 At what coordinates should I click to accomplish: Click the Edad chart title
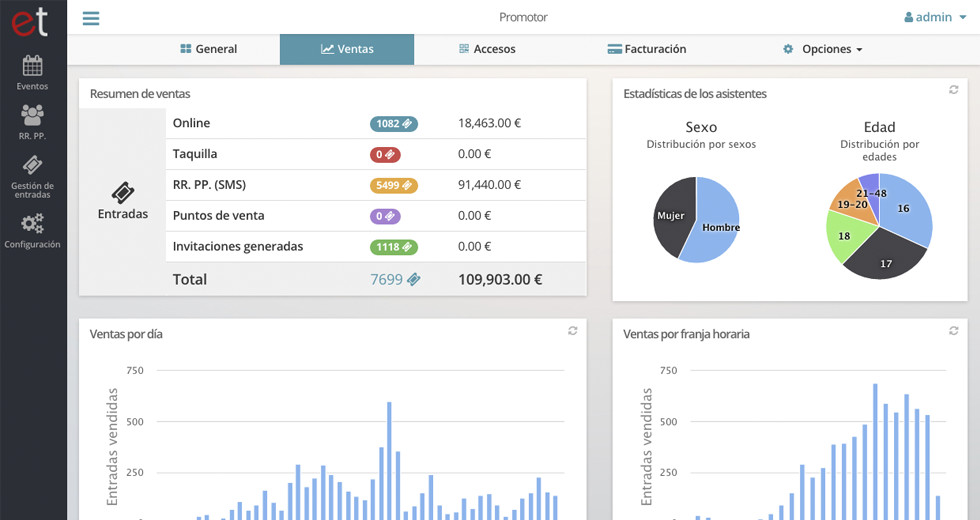pos(879,127)
